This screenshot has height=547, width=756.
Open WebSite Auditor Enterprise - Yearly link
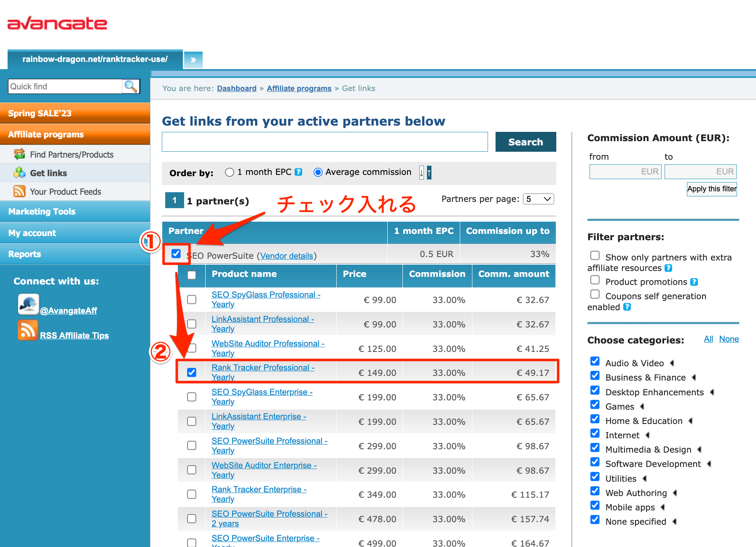click(x=264, y=470)
